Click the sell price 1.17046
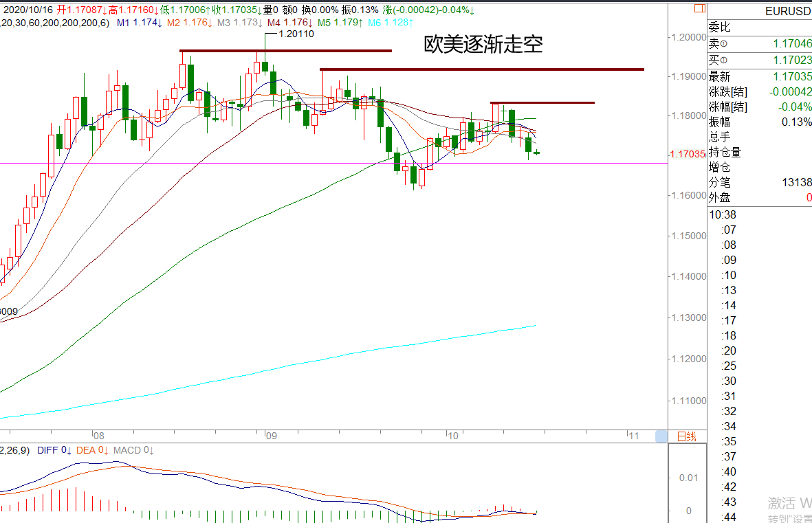 coord(792,44)
